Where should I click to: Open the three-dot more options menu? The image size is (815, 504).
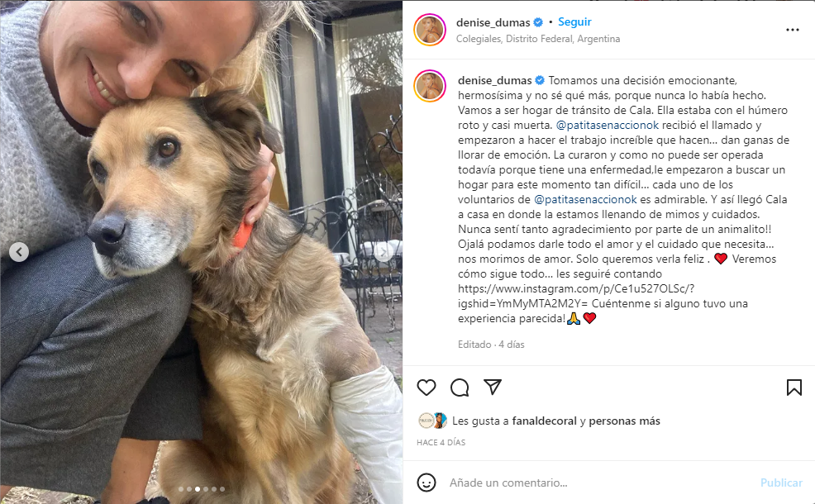tap(792, 30)
